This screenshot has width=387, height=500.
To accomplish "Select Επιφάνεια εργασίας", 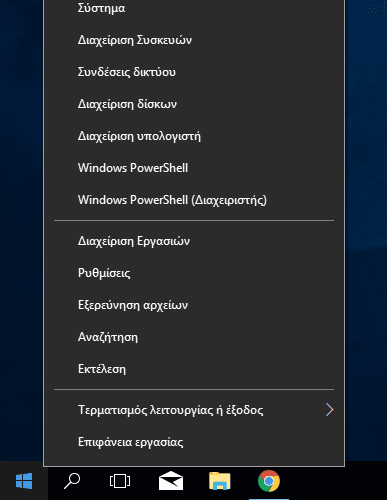I will point(194,442).
